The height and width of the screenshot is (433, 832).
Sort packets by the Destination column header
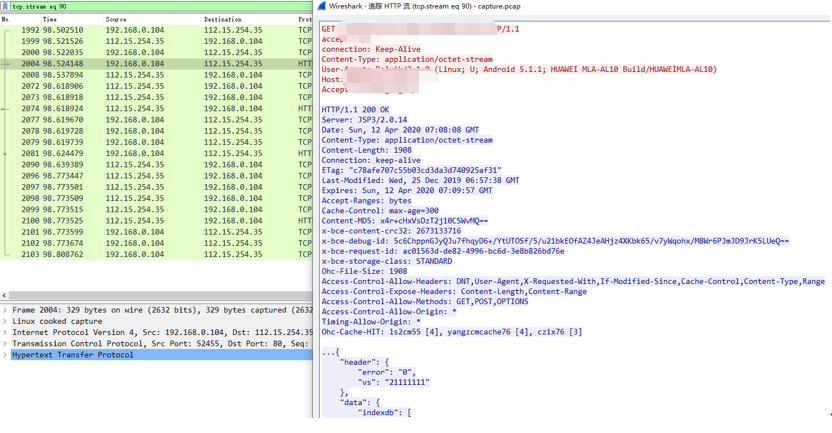(x=248, y=19)
